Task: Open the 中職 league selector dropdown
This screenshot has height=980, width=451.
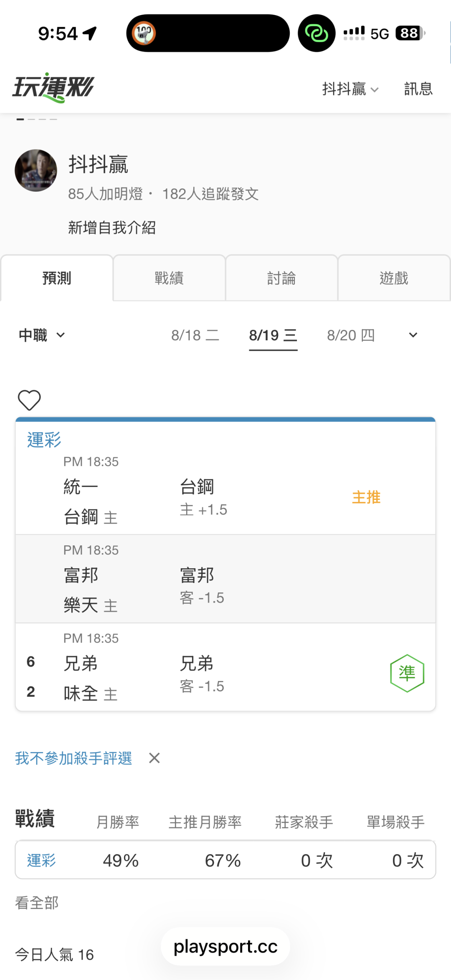Action: (42, 335)
